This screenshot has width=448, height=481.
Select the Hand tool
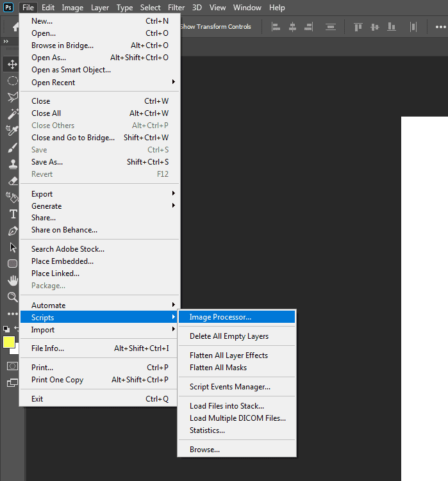pyautogui.click(x=13, y=281)
